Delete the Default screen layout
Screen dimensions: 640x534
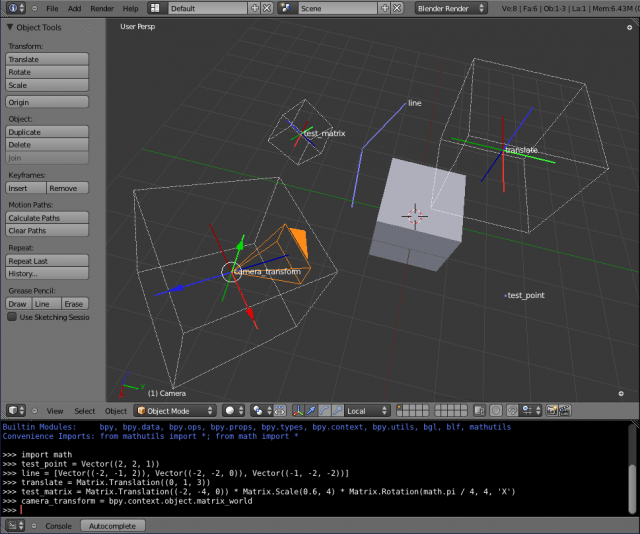(267, 8)
